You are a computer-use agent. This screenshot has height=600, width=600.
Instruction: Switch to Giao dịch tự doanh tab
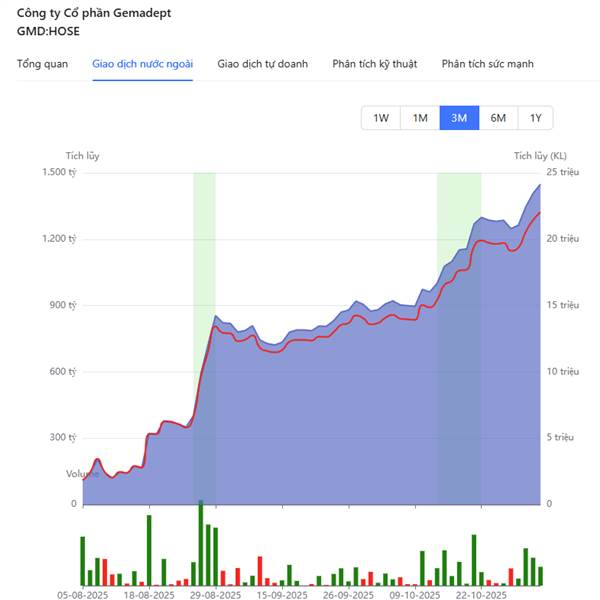click(x=262, y=64)
